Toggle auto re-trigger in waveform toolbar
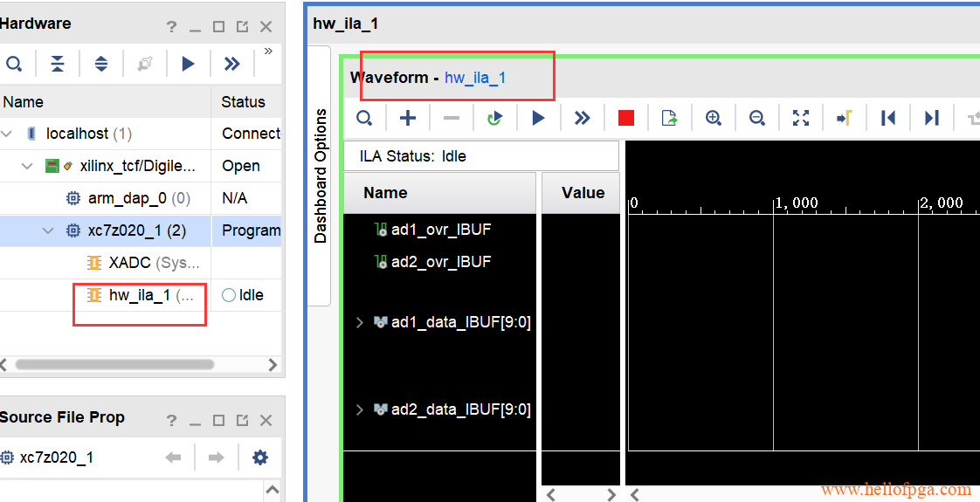Screen dimensions: 980x502 [x=494, y=118]
